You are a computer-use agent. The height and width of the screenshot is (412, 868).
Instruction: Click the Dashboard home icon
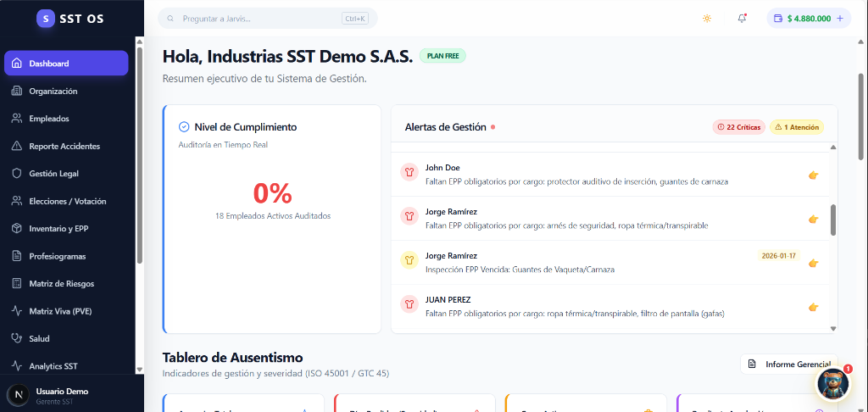[x=17, y=63]
